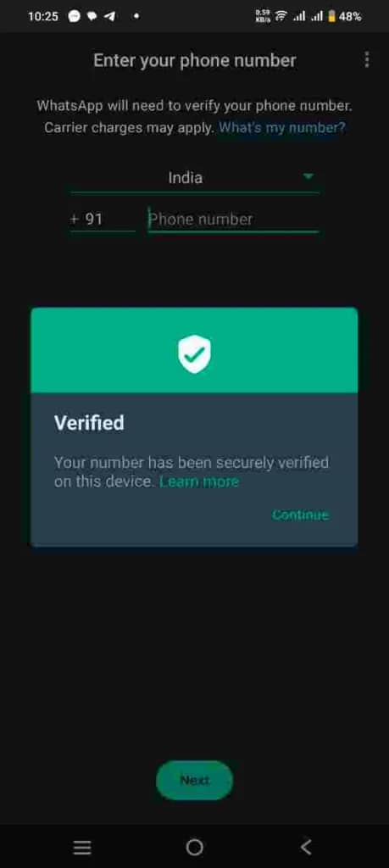Open the recent apps menu icon
Viewport: 389px width, 868px height.
pos(82,847)
